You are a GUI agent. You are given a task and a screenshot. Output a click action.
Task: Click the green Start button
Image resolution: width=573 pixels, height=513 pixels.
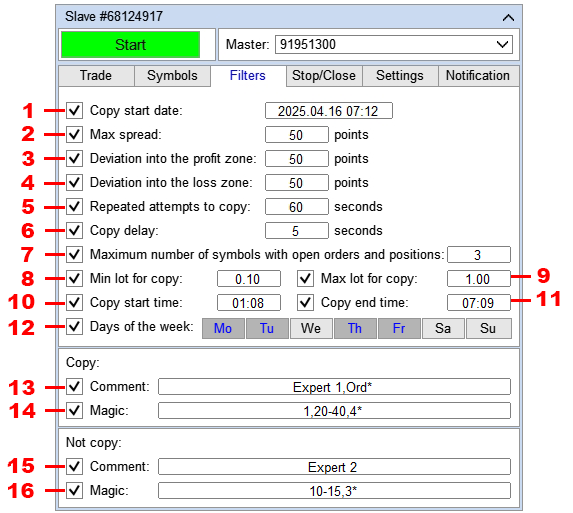[130, 45]
